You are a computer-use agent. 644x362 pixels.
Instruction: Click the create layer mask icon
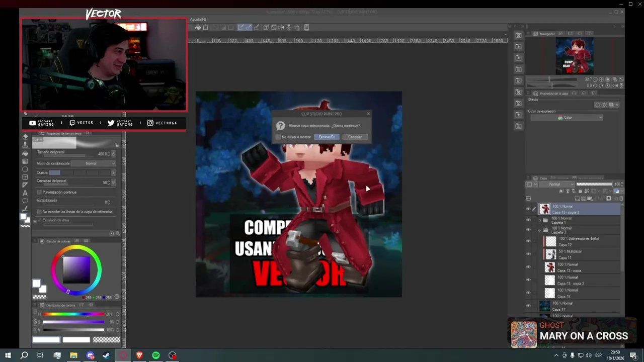[609, 198]
